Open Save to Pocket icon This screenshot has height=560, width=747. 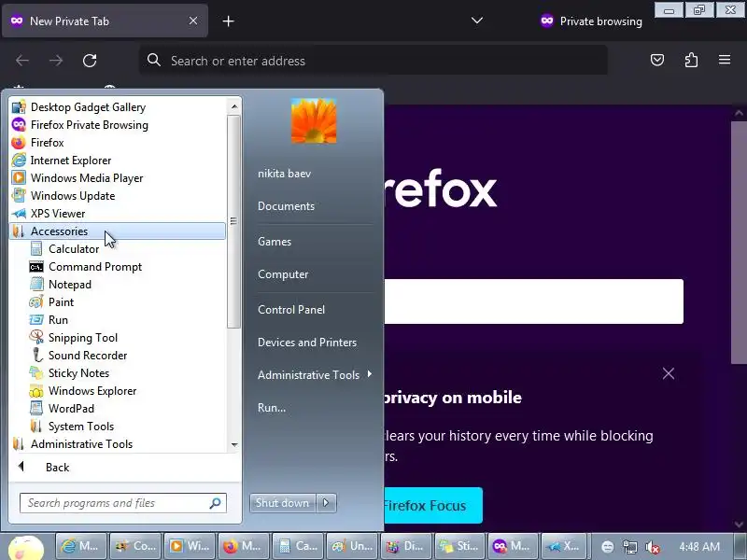(x=657, y=60)
